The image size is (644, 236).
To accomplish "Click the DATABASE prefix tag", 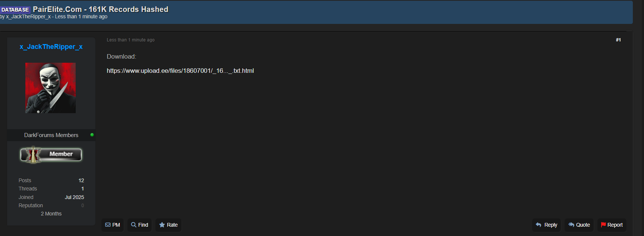I will (15, 10).
